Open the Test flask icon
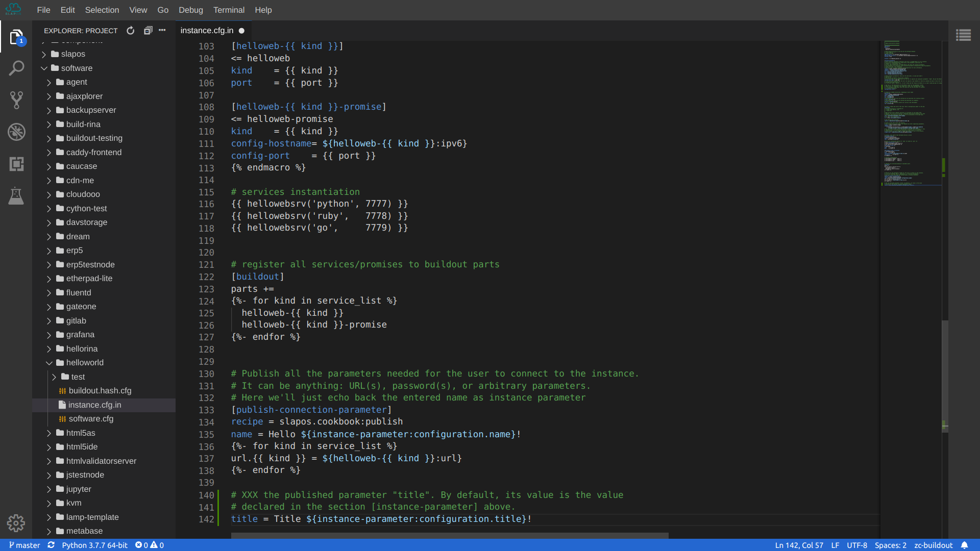This screenshot has width=980, height=551. pyautogui.click(x=16, y=196)
